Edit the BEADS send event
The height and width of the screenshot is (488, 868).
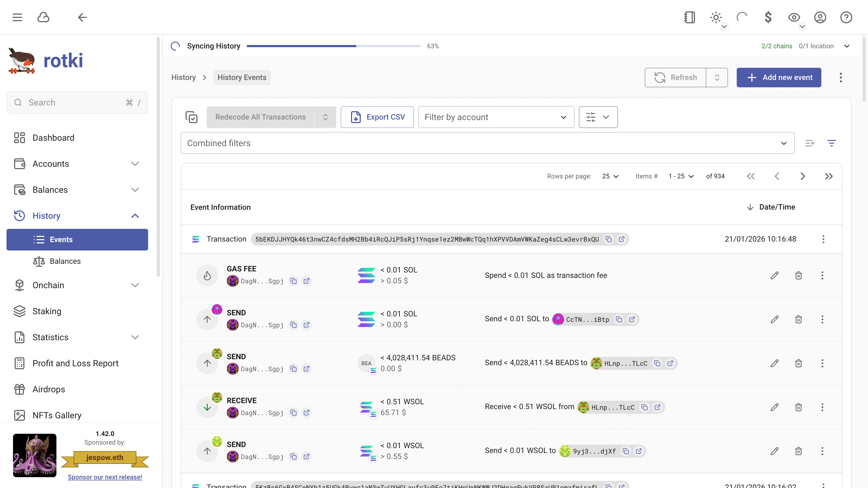tap(775, 363)
